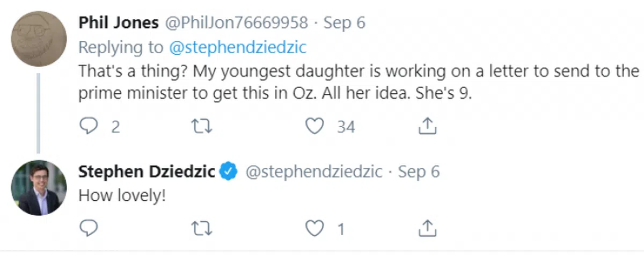Reply to Stephen Dziedzic's "How lovely!" tweet
644x255 pixels.
(x=87, y=229)
